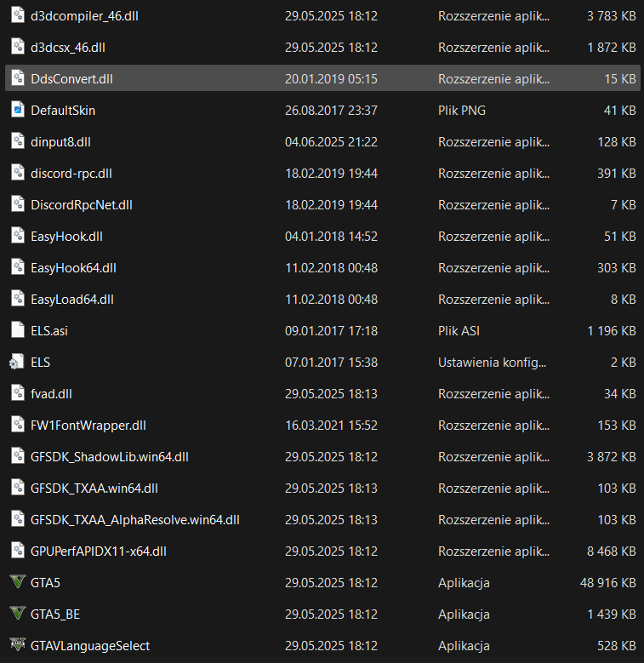Click the EasyHook64.dll file icon
The width and height of the screenshot is (644, 663).
coord(17,267)
